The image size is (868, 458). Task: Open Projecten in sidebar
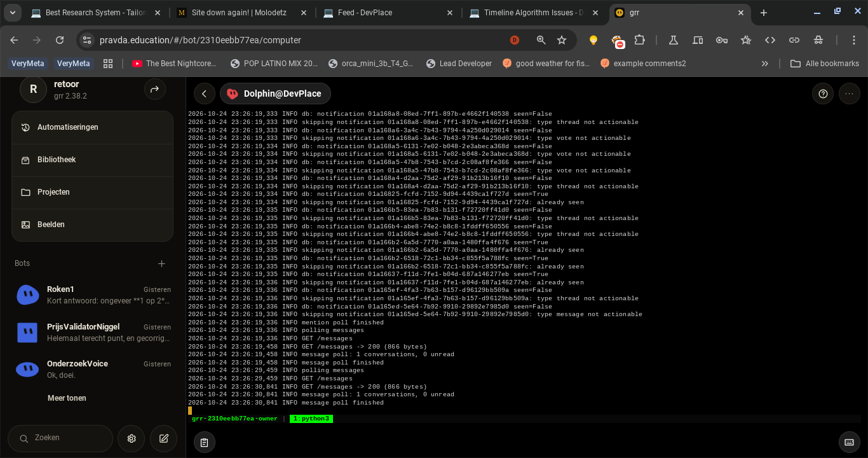92,192
